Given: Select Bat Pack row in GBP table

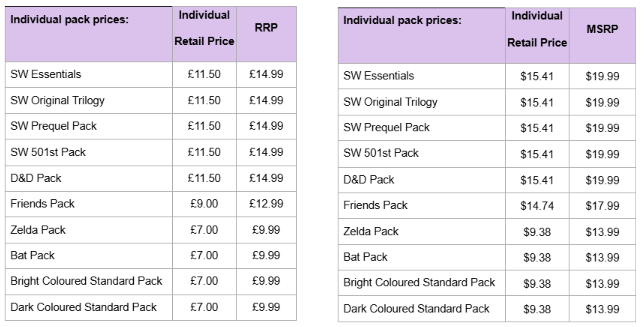Looking at the screenshot, I should [x=151, y=255].
